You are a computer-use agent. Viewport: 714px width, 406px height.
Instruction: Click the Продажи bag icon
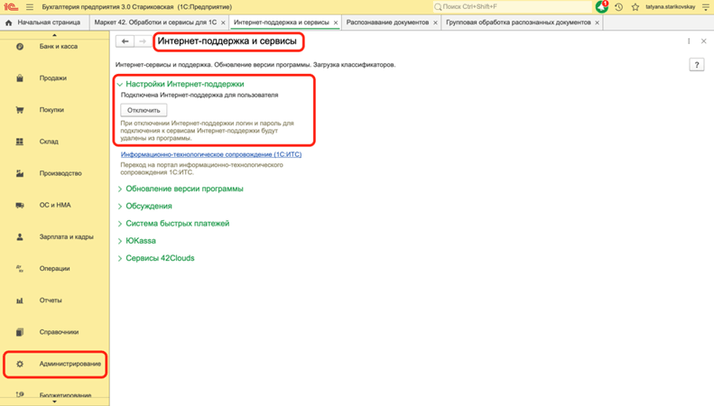coord(20,78)
